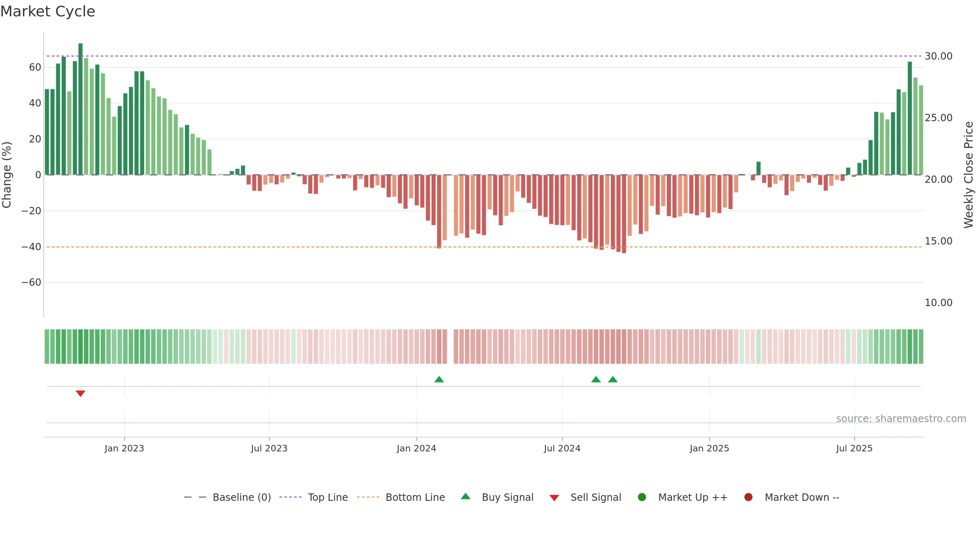Toggle the Sell Signal legend entry
The width and height of the screenshot is (980, 551).
(585, 497)
